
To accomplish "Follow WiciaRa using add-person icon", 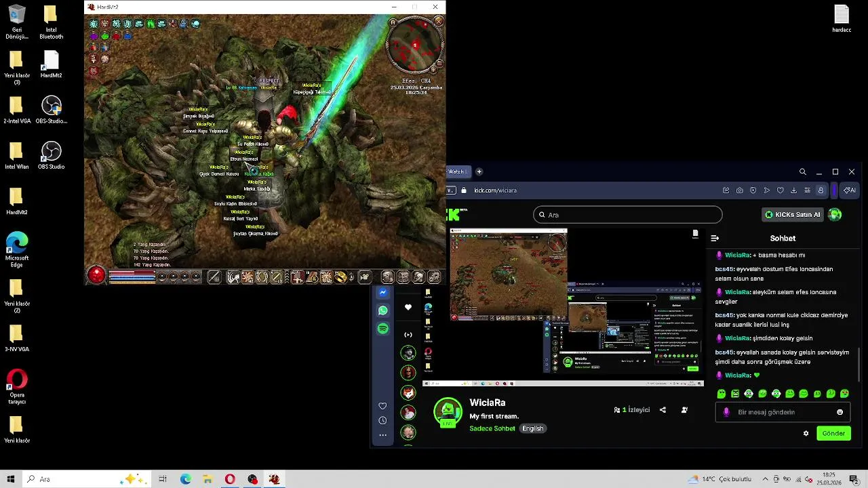I will pyautogui.click(x=684, y=410).
